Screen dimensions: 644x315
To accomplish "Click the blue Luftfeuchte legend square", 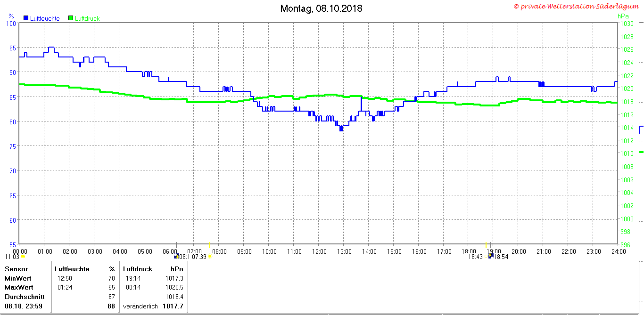I will (x=26, y=18).
